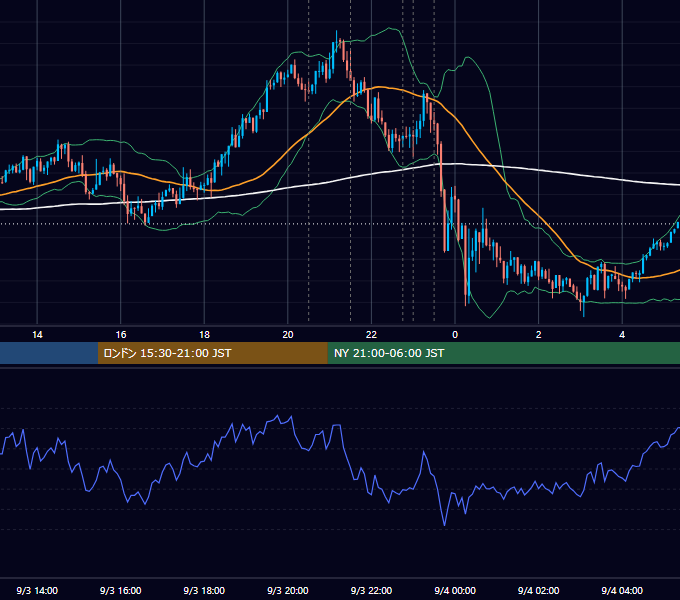
Task: Click the 9/3 18:00 label on the lower axis
Action: [204, 590]
